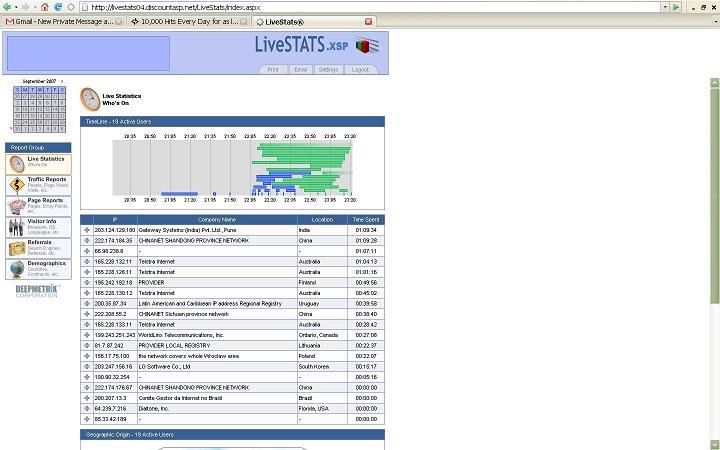Click Logout
This screenshot has height=450, width=720.
[360, 69]
